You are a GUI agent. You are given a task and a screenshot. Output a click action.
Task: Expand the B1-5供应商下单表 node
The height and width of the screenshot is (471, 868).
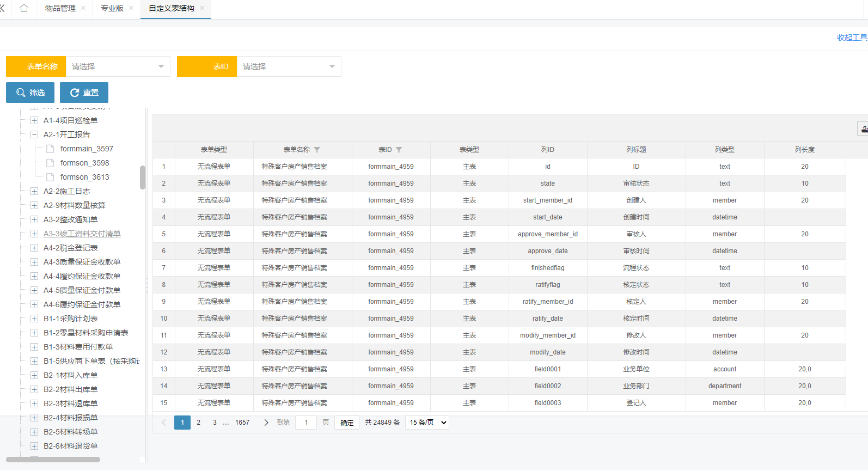[34, 361]
